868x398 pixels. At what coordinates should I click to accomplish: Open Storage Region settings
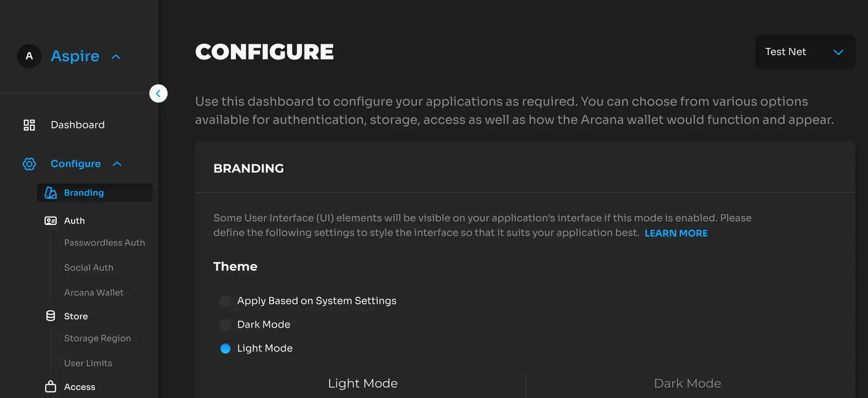97,338
